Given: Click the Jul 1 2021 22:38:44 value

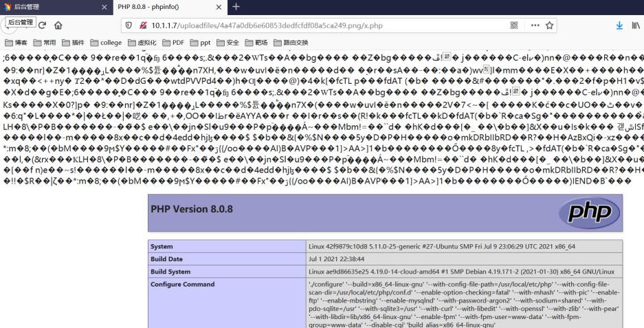Looking at the screenshot, I should [336, 259].
